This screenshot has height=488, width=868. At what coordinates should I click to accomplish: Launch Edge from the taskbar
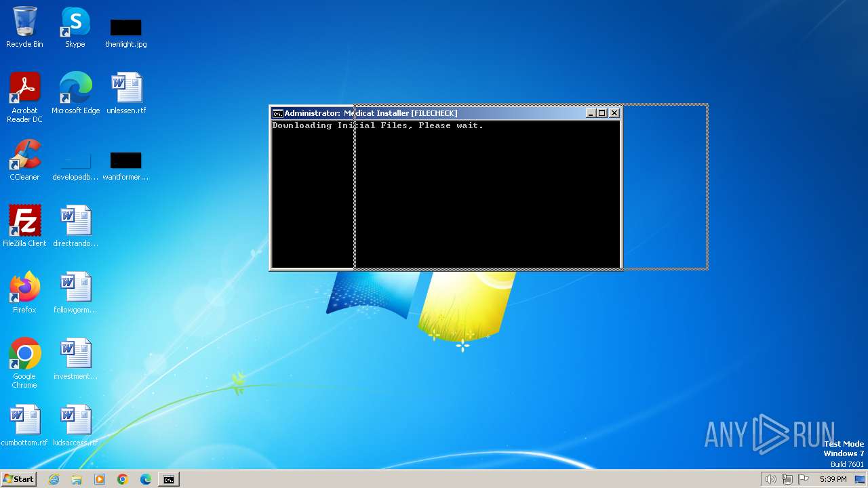pos(146,479)
